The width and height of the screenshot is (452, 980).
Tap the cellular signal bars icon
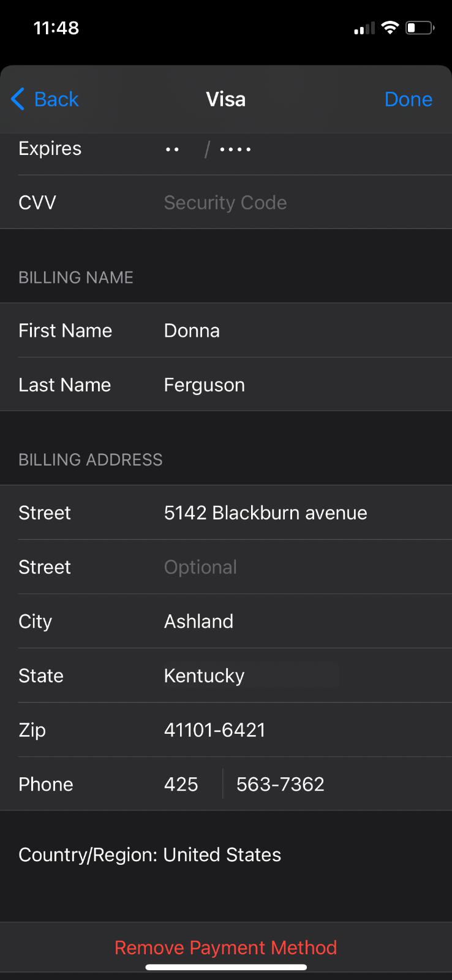point(364,28)
